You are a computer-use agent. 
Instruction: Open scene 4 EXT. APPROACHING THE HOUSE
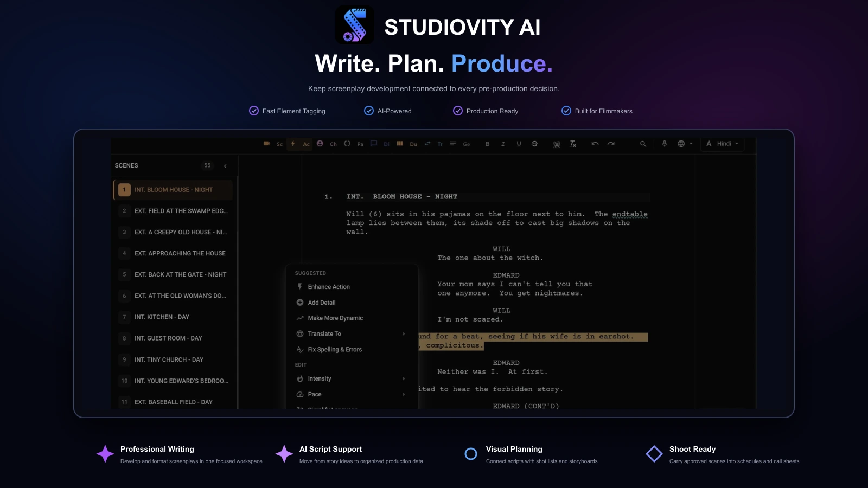click(x=173, y=253)
